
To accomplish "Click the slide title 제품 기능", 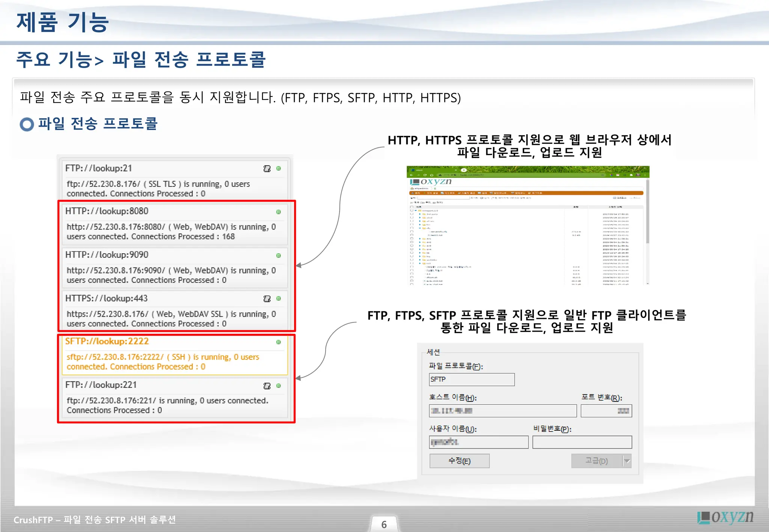I will pyautogui.click(x=63, y=22).
